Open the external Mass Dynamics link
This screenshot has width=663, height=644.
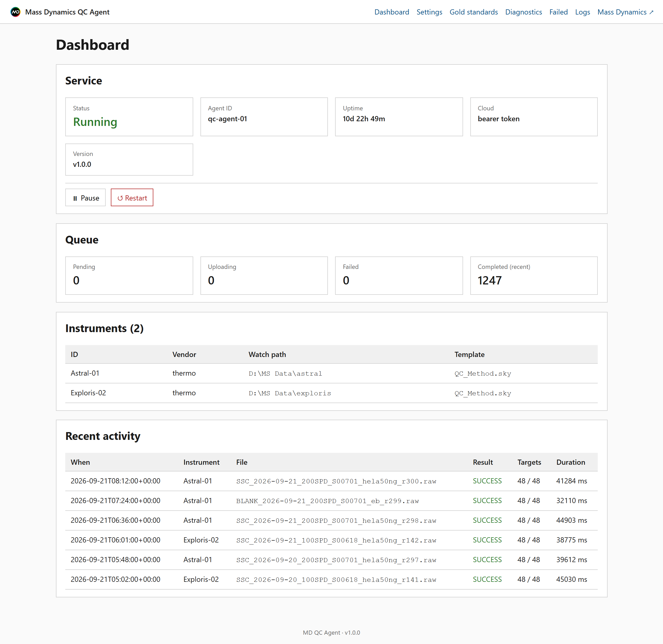tap(625, 12)
